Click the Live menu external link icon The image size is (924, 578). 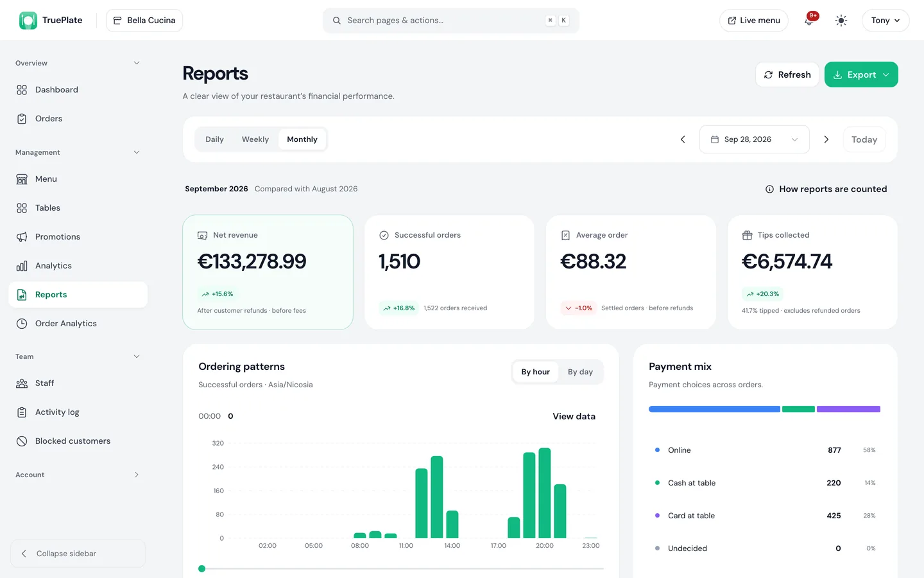click(x=732, y=21)
